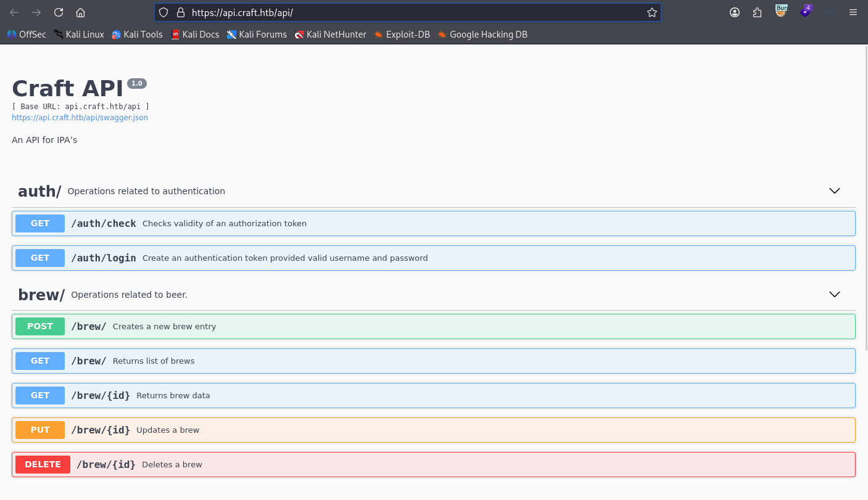Click the auth/ section heading

tap(39, 191)
